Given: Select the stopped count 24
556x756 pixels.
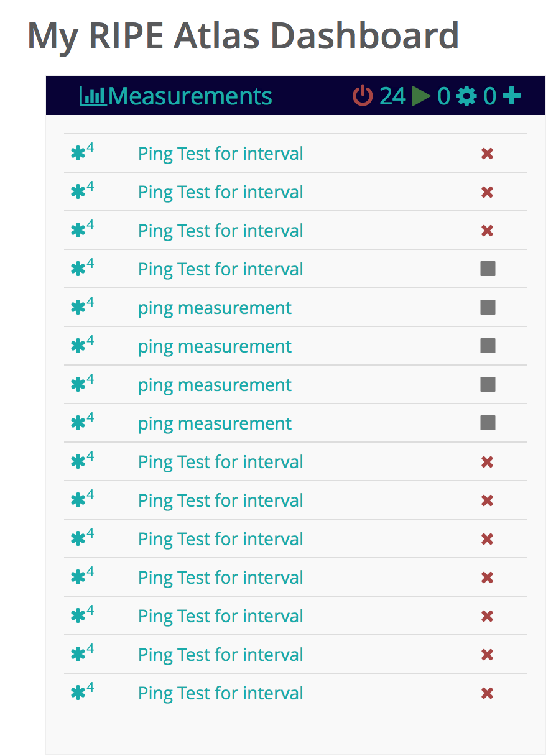Looking at the screenshot, I should 392,96.
